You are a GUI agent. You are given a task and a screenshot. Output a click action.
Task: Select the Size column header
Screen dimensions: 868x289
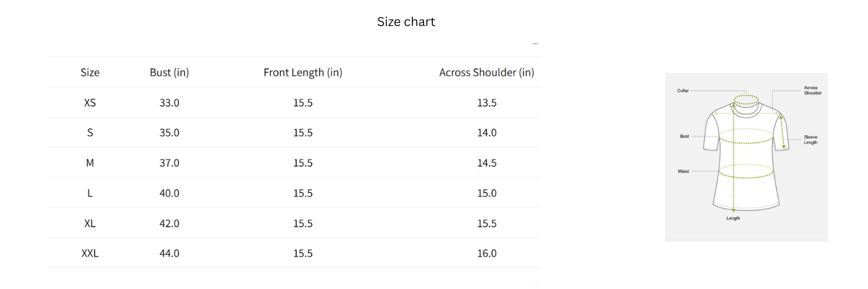tap(90, 72)
